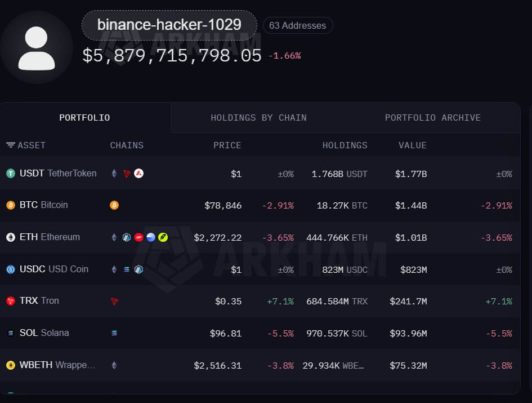Click the USDC asset coin icon
The height and width of the screenshot is (403, 532).
[x=11, y=269]
